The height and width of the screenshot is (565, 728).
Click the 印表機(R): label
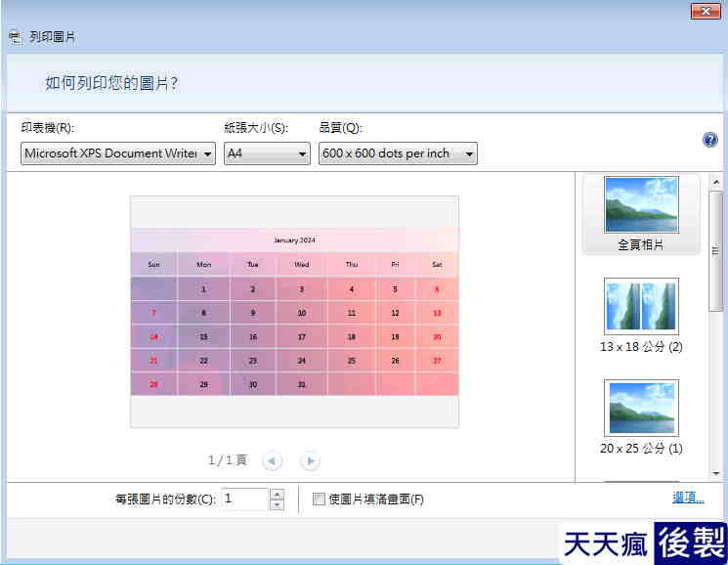click(x=47, y=128)
